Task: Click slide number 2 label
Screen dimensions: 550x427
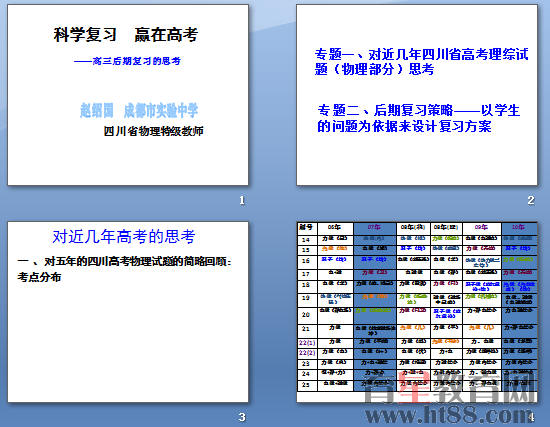Action: (x=531, y=200)
